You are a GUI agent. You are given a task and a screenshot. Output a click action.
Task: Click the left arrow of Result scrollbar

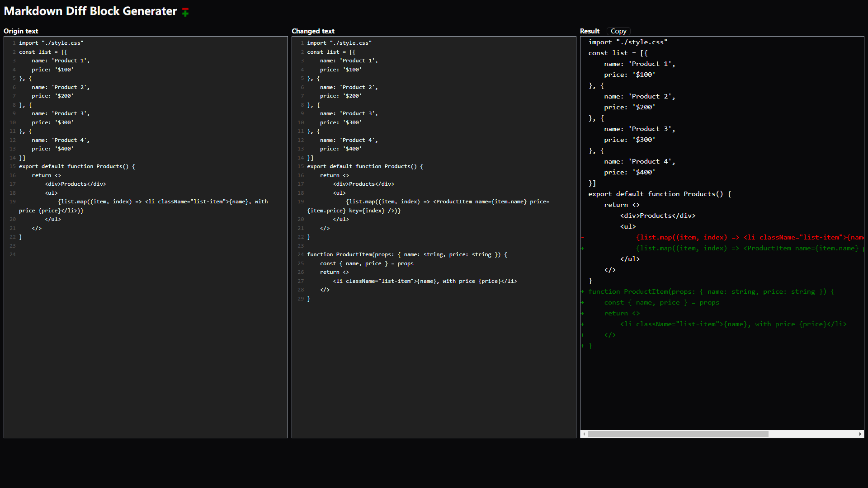584,434
